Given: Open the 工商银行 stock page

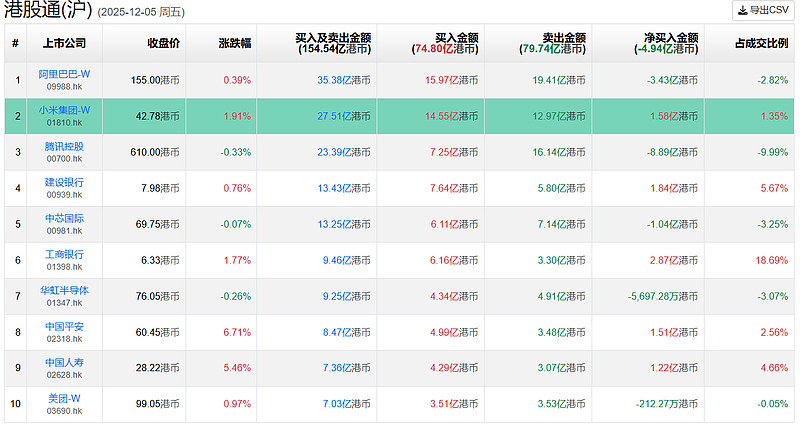Looking at the screenshot, I should 64,254.
